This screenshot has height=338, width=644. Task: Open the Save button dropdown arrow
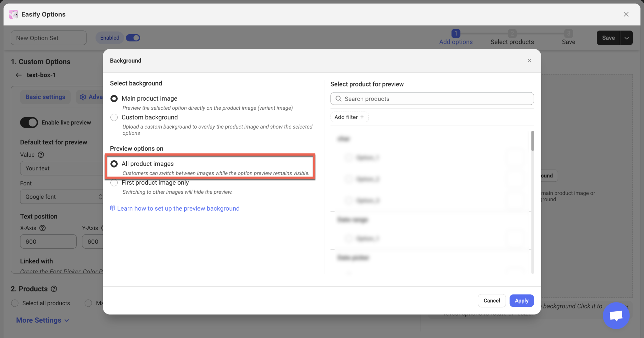626,38
